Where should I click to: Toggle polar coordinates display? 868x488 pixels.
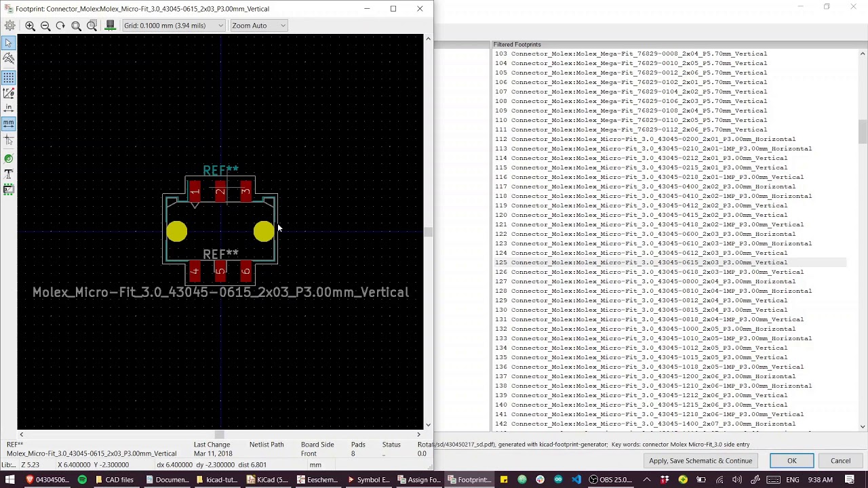click(9, 93)
